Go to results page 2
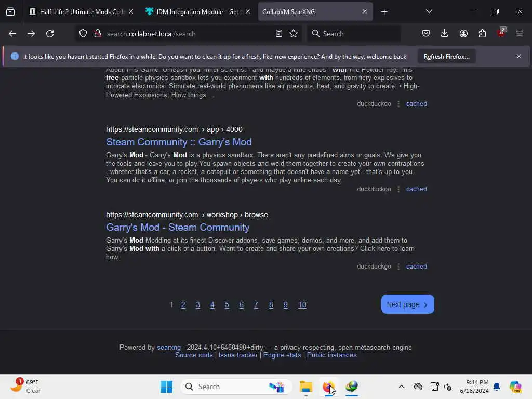This screenshot has height=399, width=532. [183, 304]
